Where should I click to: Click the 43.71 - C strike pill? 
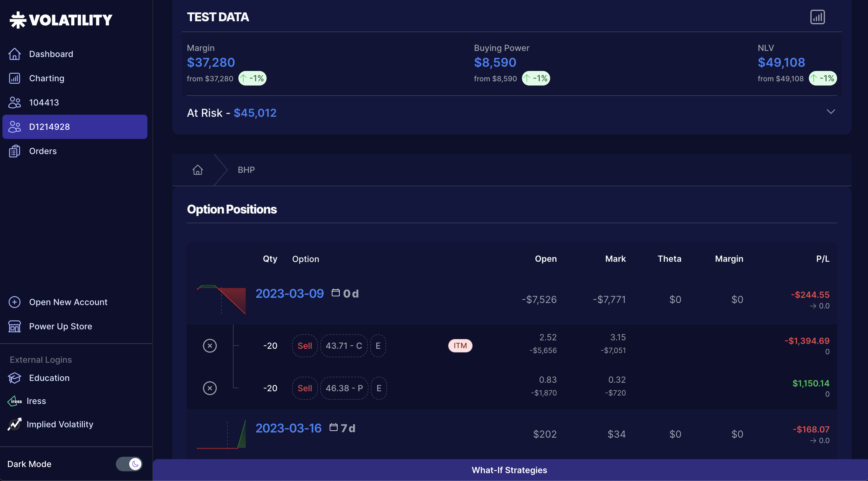tap(344, 346)
